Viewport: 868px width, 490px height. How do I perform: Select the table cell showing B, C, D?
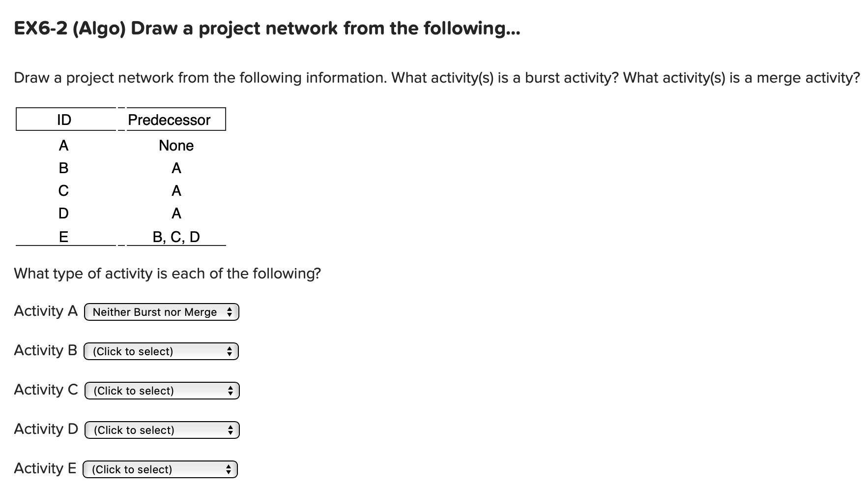pyautogui.click(x=176, y=237)
